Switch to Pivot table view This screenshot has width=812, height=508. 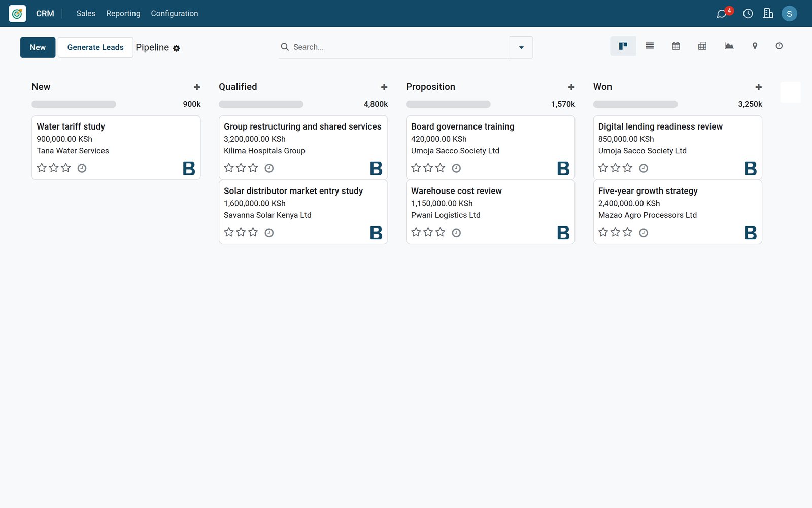click(x=702, y=46)
